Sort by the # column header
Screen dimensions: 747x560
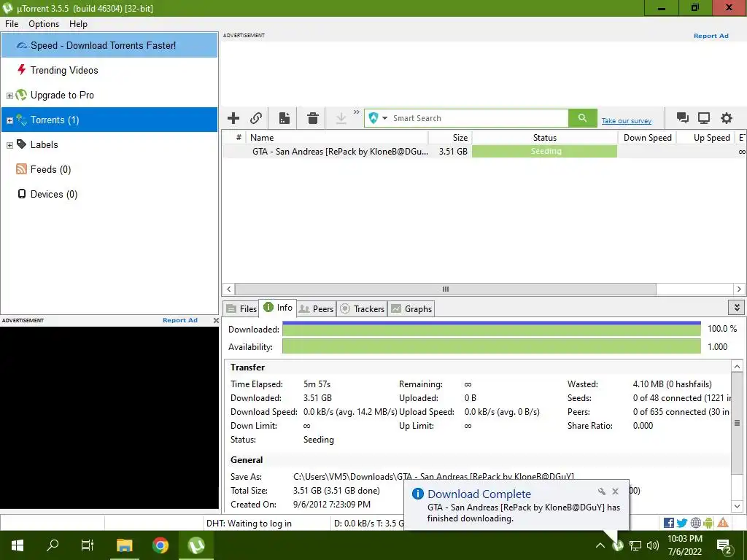pyautogui.click(x=234, y=138)
